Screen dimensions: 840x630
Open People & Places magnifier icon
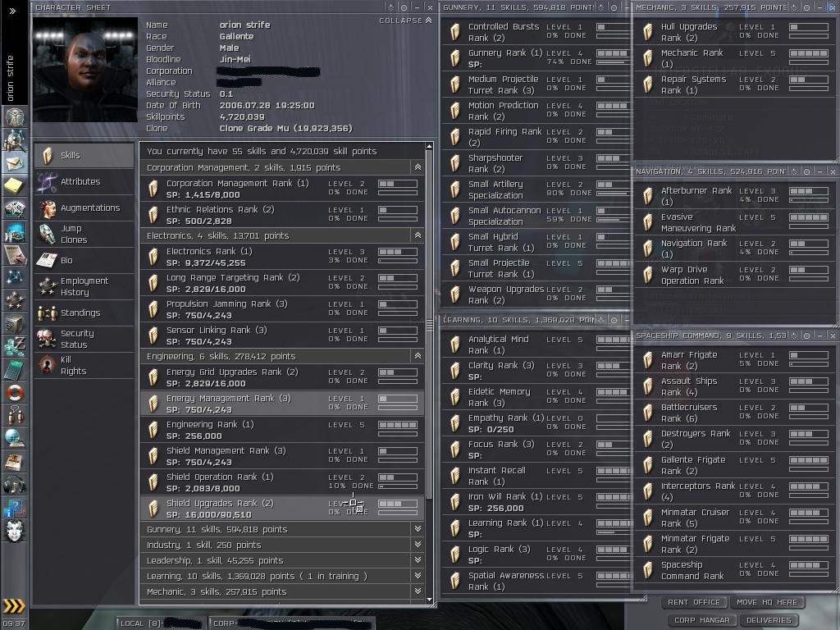(x=15, y=140)
